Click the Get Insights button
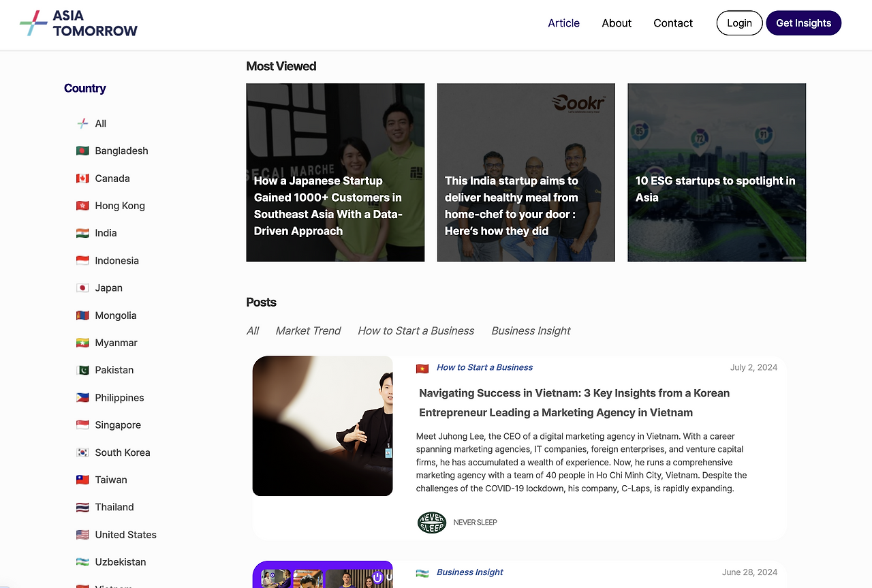This screenshot has width=872, height=588. (804, 23)
